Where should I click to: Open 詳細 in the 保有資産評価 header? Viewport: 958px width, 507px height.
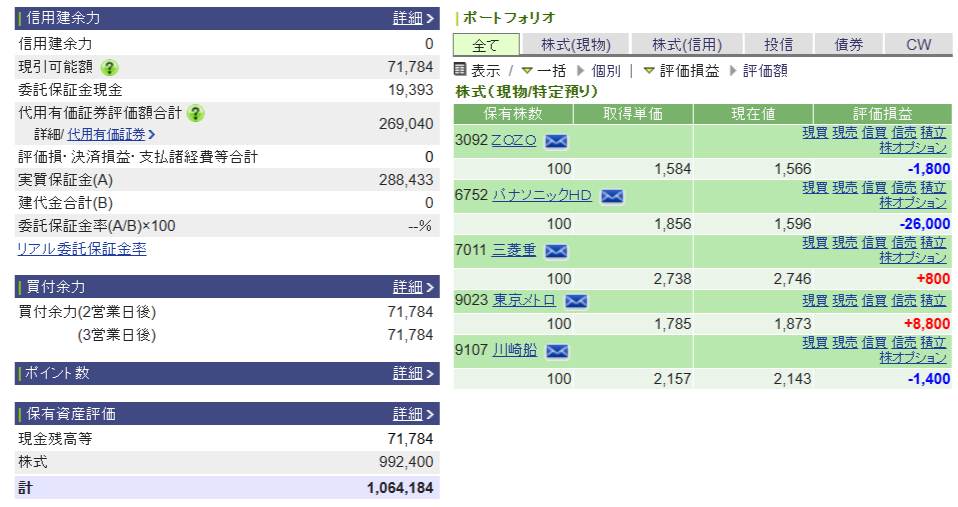point(413,414)
